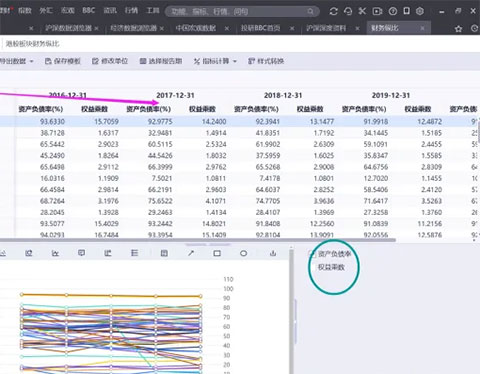The image size is (480, 374).
Task: Click the horizontal scrollbar below data table
Action: (198, 240)
